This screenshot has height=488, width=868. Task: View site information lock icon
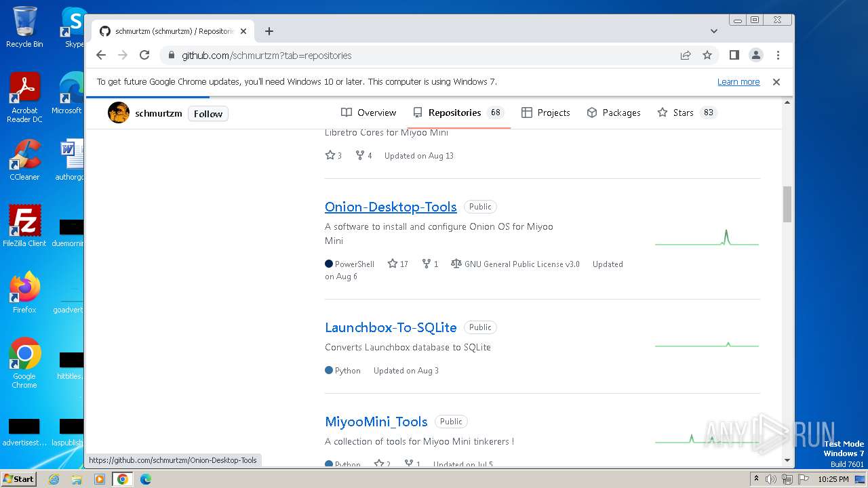tap(171, 56)
